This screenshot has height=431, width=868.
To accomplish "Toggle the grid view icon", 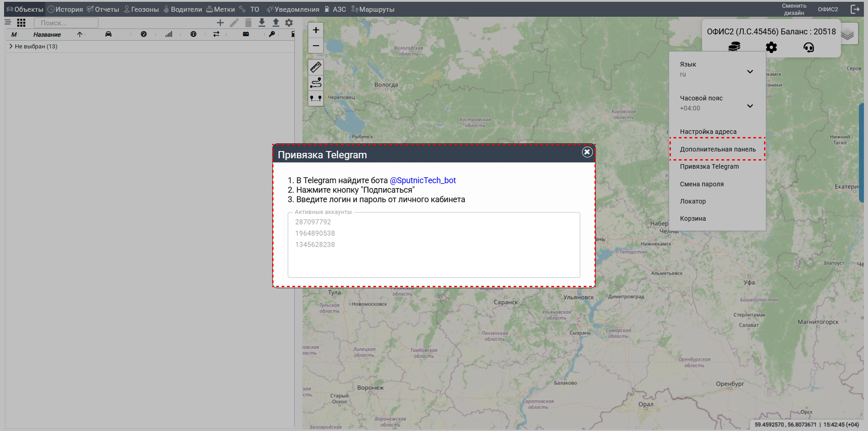I will point(21,23).
